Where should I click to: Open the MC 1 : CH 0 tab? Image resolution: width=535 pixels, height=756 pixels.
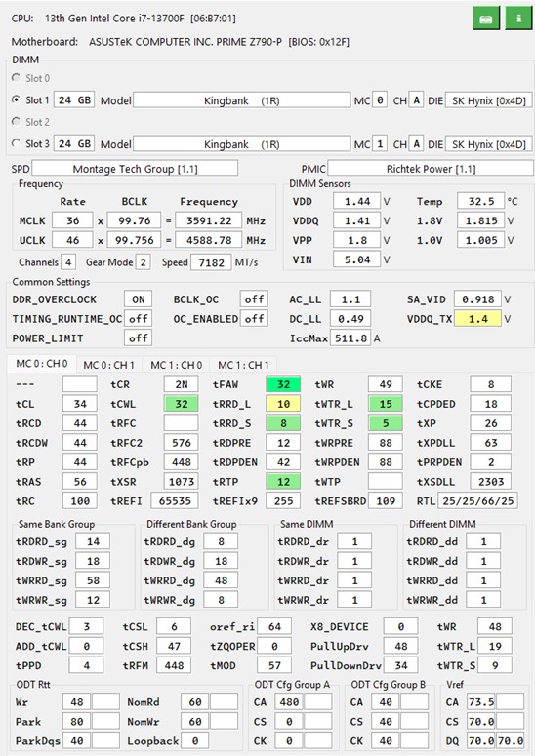[176, 365]
